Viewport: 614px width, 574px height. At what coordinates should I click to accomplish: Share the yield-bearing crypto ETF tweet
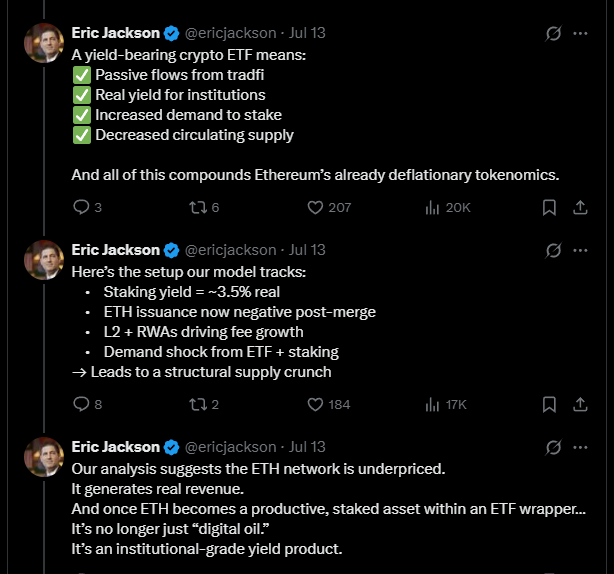pyautogui.click(x=579, y=207)
